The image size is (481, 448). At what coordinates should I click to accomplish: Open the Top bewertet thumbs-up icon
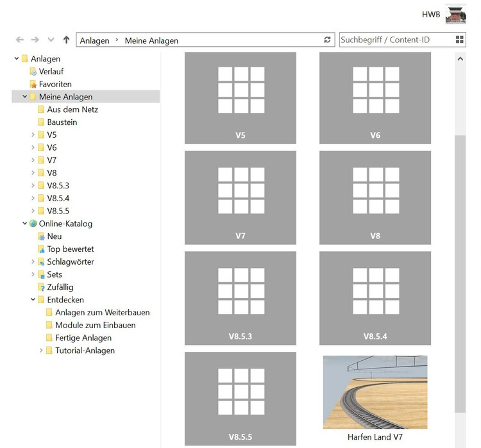click(41, 249)
